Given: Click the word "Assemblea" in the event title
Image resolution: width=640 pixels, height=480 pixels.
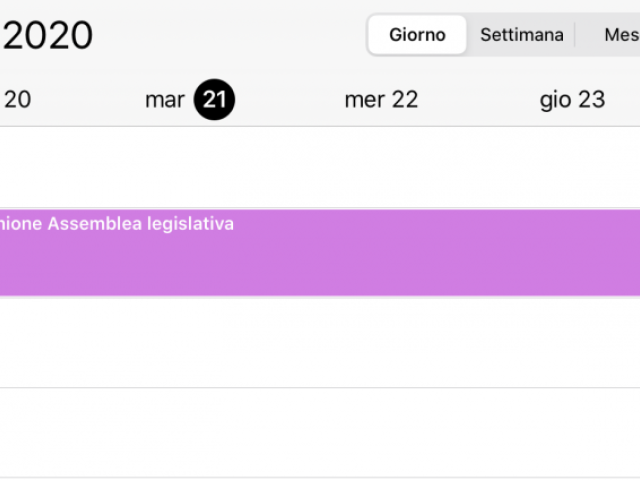Looking at the screenshot, I should click(94, 224).
